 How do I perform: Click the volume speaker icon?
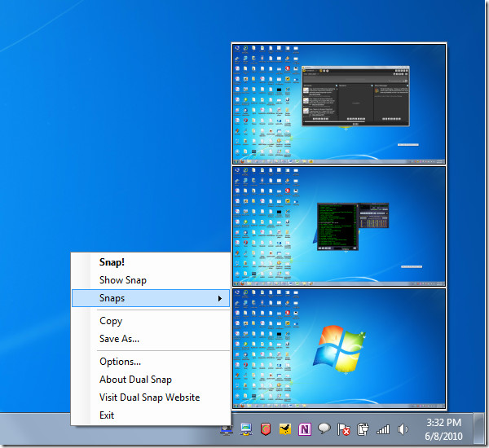pyautogui.click(x=403, y=428)
